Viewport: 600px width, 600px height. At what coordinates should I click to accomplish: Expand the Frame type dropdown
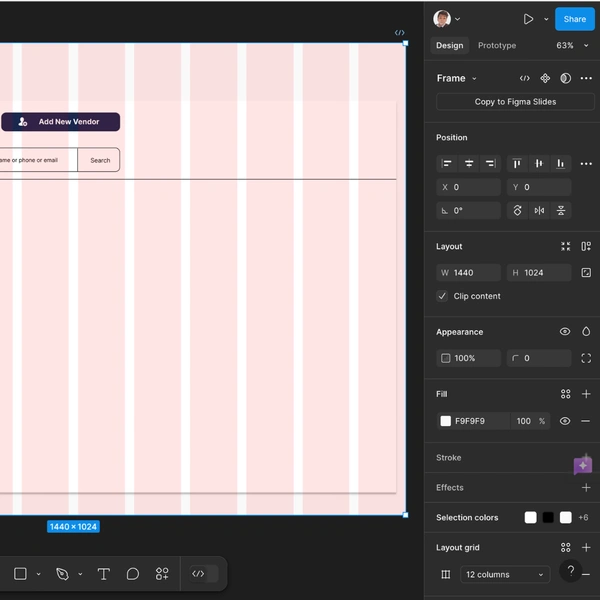(457, 78)
